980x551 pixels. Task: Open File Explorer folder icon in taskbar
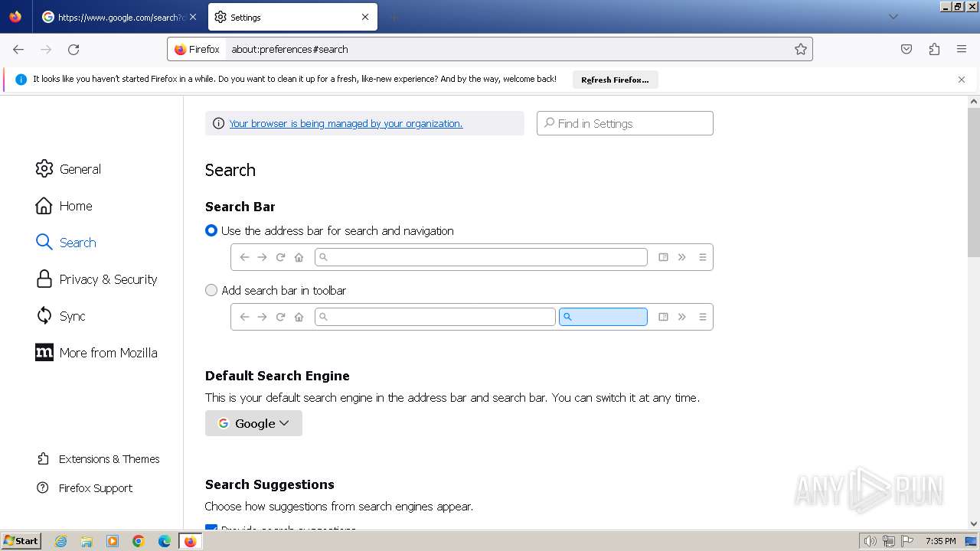tap(87, 541)
